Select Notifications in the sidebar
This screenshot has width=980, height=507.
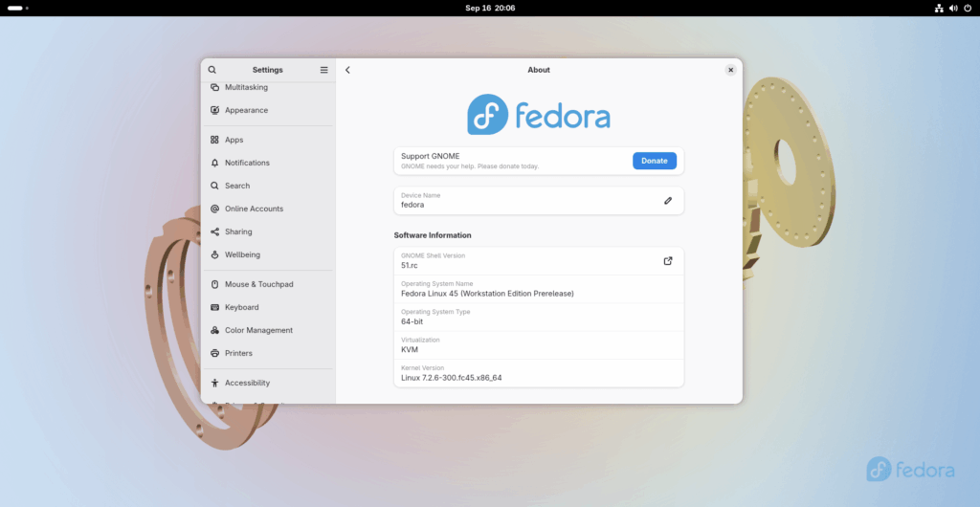coord(269,163)
